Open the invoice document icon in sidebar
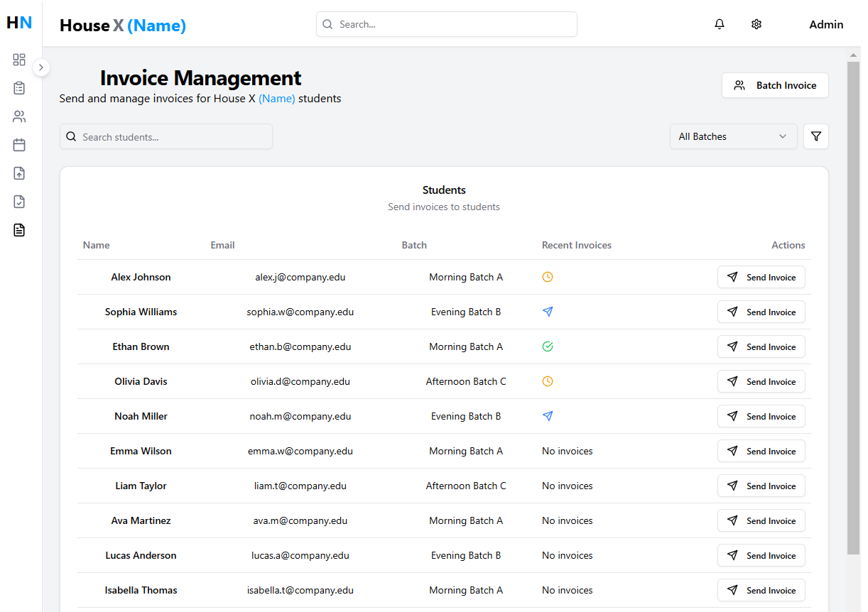The image size is (868, 612). click(x=19, y=230)
